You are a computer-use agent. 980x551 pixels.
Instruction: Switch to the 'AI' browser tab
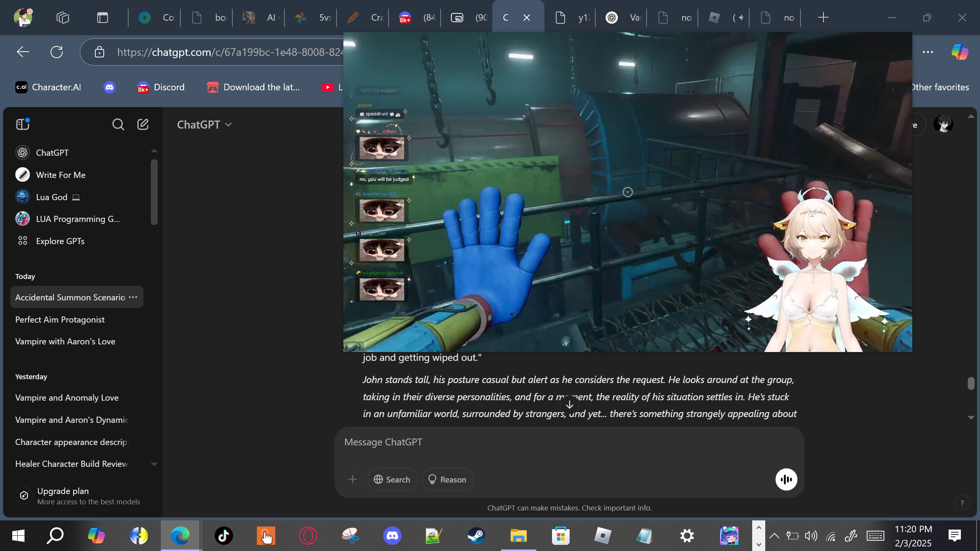pos(259,18)
